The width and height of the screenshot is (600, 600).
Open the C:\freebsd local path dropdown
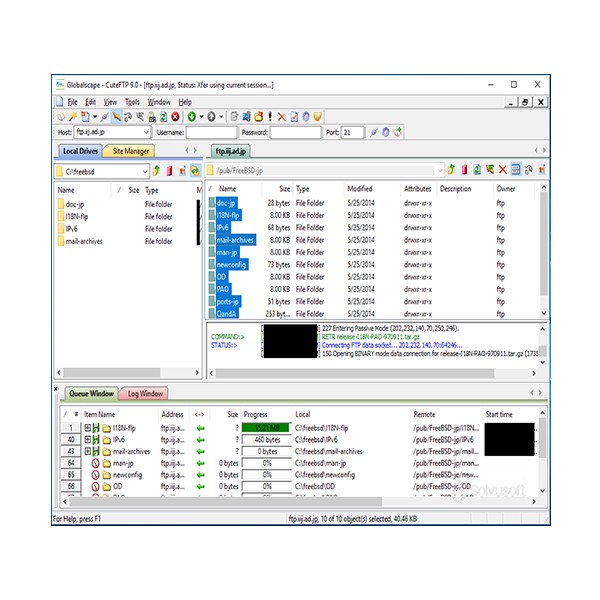click(145, 171)
